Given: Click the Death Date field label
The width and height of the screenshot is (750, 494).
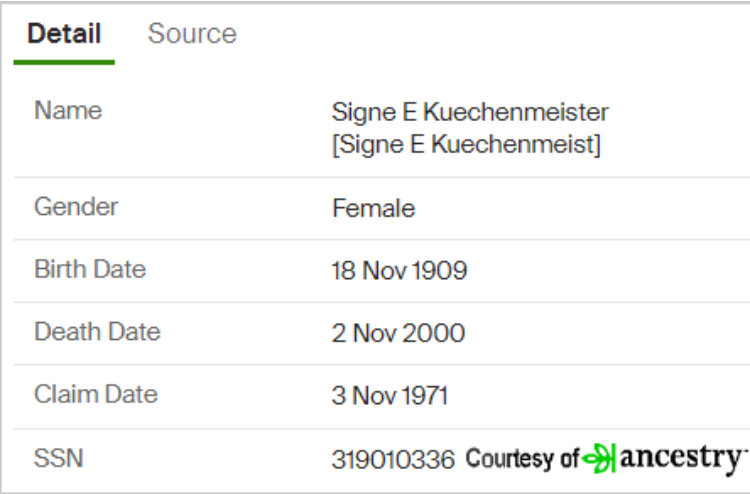Looking at the screenshot, I should click(98, 331).
